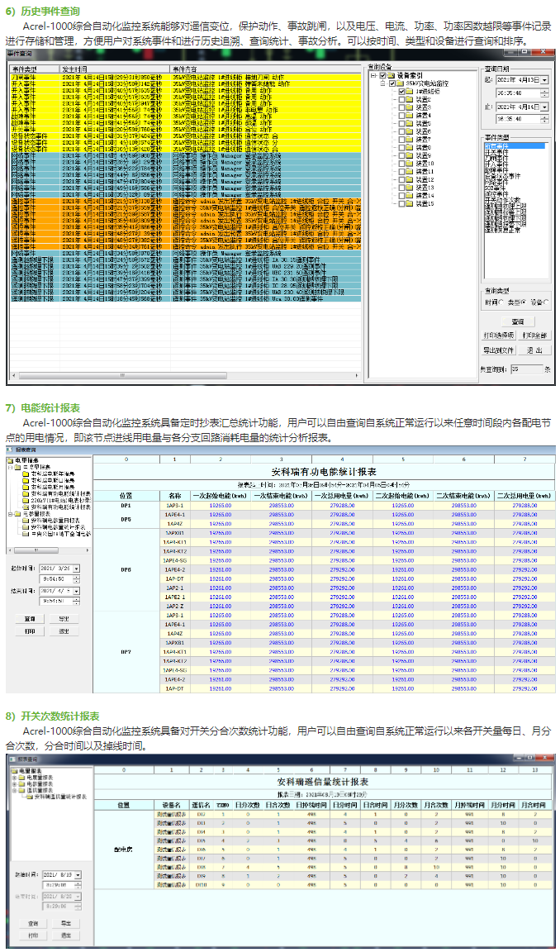
Task: Select 遥控事件 in the event type list
Action: 497,193
